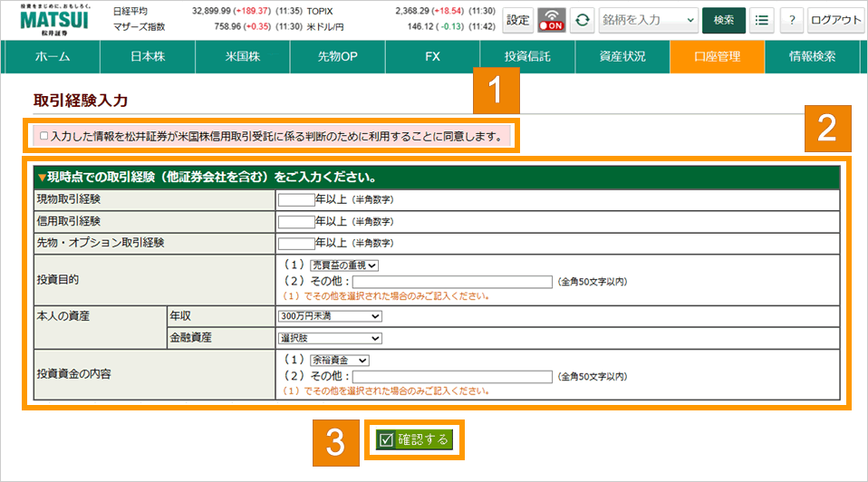868x482 pixels.
Task: Open 設定 settings button
Action: coord(518,20)
